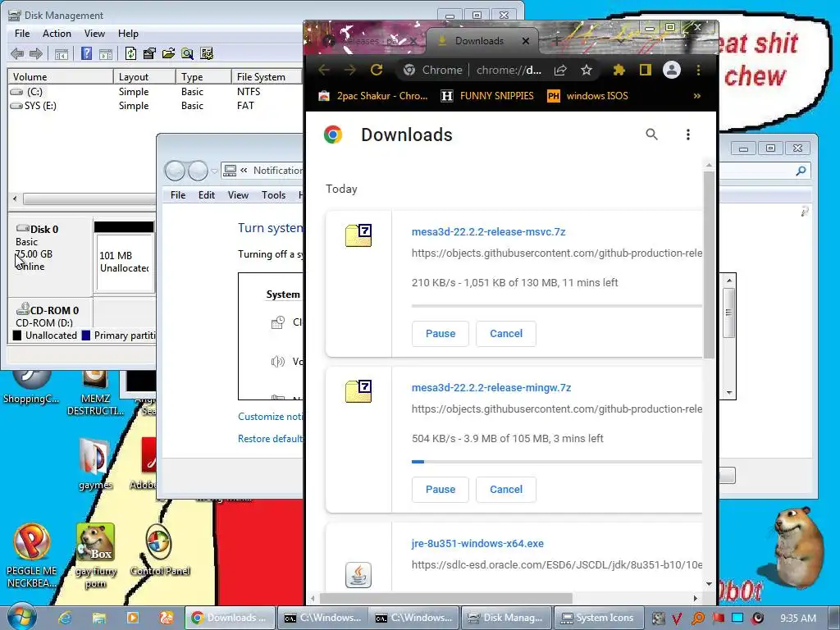Open the File menu in Disk Management
The height and width of the screenshot is (630, 840).
pyautogui.click(x=22, y=33)
